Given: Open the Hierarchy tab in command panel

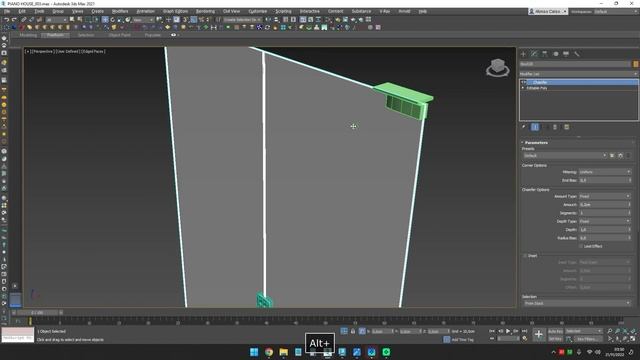Looking at the screenshot, I should pos(545,53).
